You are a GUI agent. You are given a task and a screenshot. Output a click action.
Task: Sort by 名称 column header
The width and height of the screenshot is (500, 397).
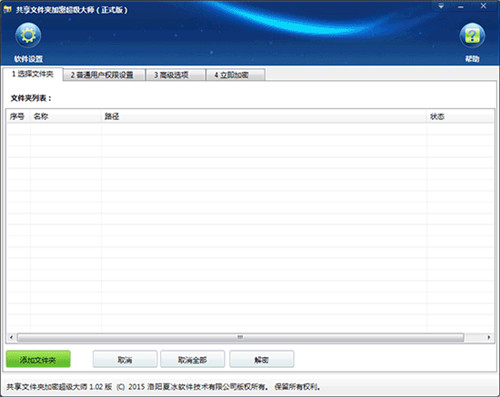tap(66, 116)
